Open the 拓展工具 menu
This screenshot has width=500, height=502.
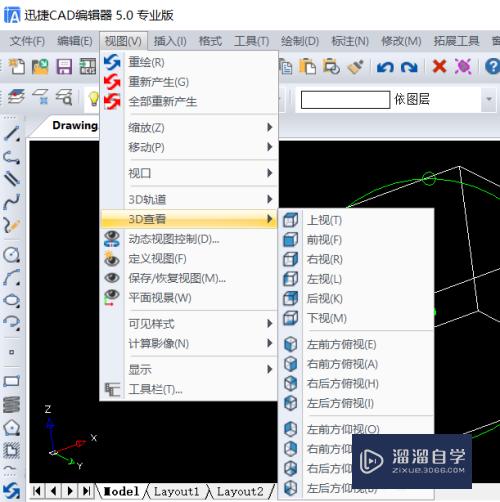pos(456,41)
